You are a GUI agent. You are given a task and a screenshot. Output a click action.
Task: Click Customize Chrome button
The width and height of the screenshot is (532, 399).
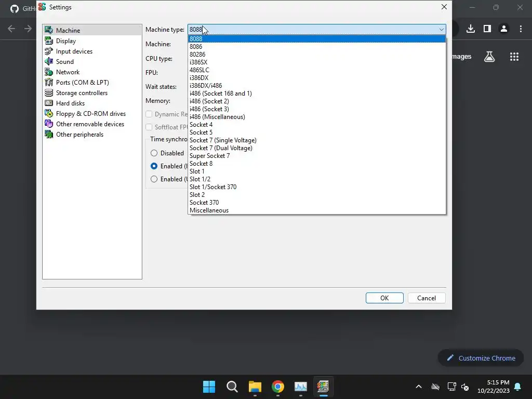(x=481, y=358)
